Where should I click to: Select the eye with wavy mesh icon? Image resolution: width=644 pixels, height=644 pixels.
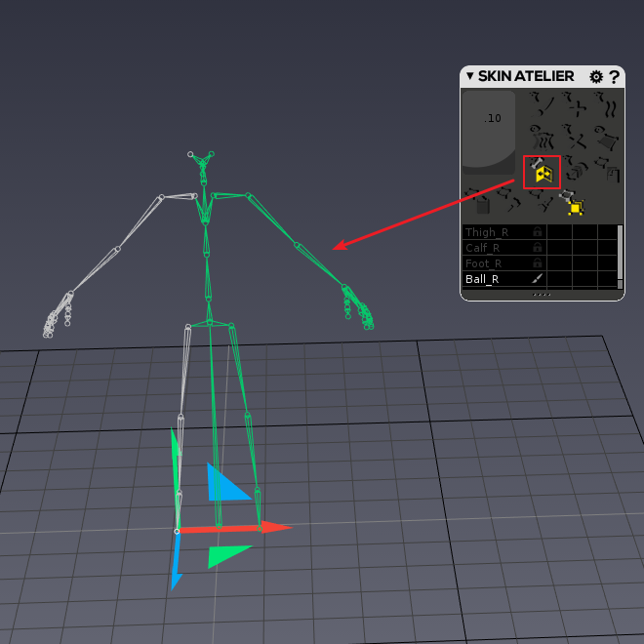(x=542, y=138)
